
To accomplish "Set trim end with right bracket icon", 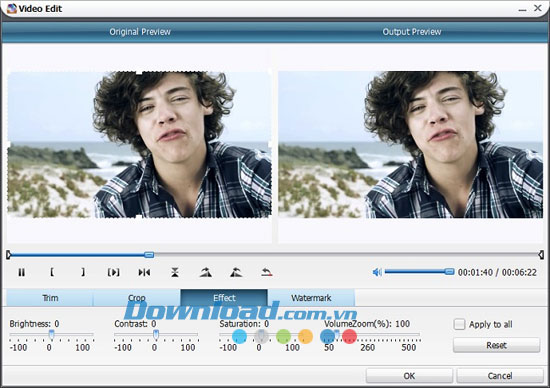I will click(x=83, y=272).
